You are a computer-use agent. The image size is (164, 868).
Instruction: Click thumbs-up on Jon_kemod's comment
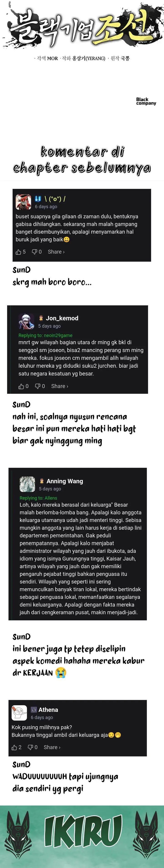pyautogui.click(x=21, y=386)
